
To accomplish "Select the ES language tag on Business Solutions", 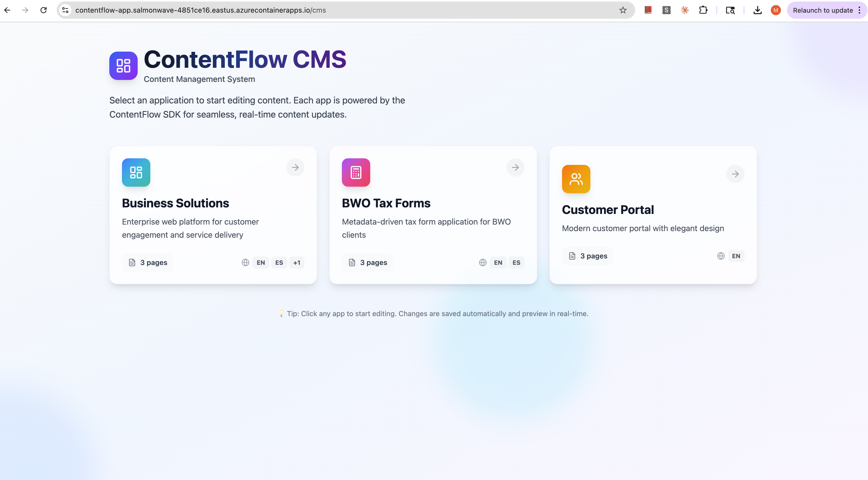I will click(279, 263).
